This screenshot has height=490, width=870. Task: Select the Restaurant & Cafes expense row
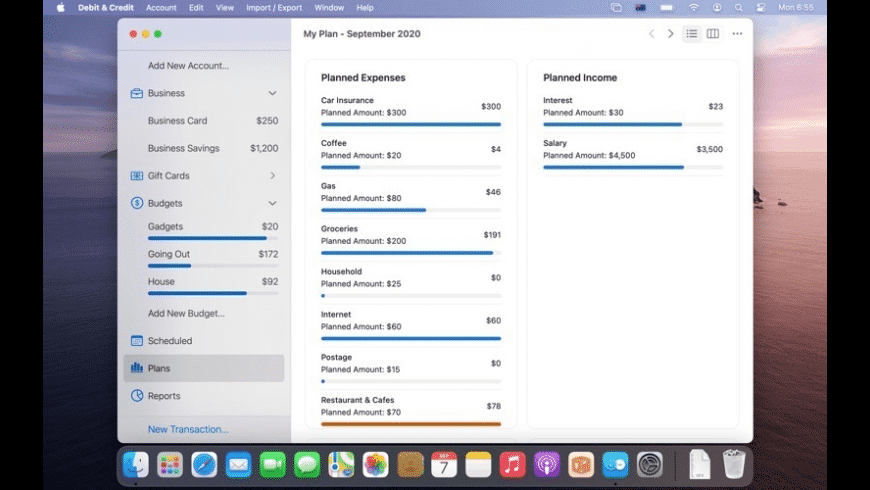pyautogui.click(x=411, y=411)
